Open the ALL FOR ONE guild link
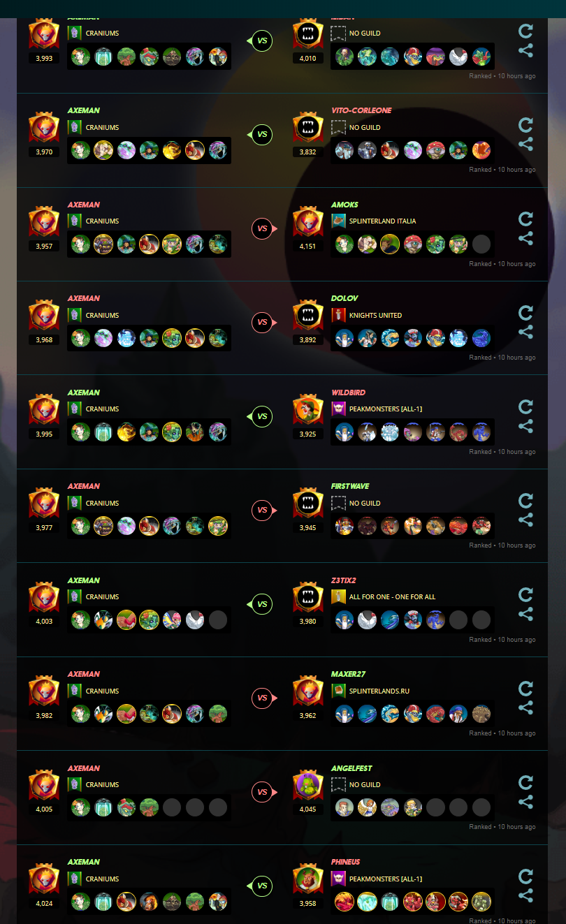The width and height of the screenshot is (566, 924). click(x=392, y=597)
